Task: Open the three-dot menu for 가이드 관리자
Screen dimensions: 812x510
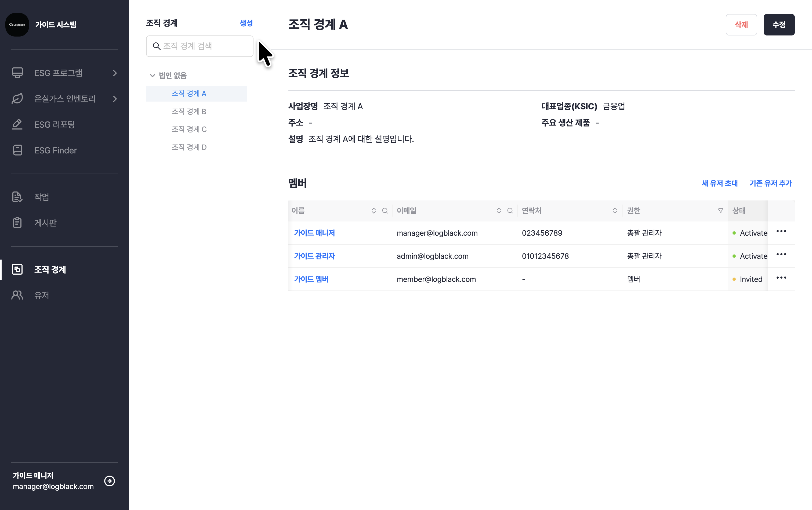Action: [x=781, y=255]
